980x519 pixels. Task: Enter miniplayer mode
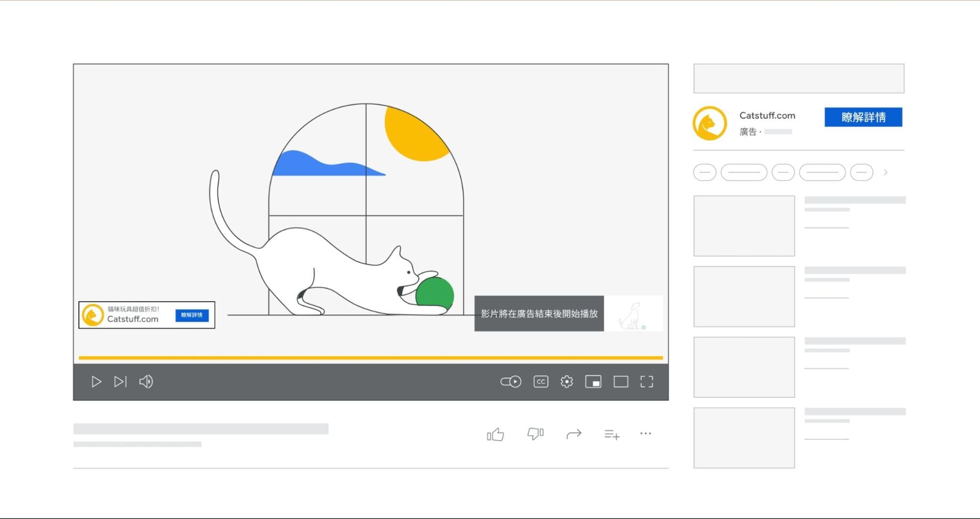click(593, 382)
